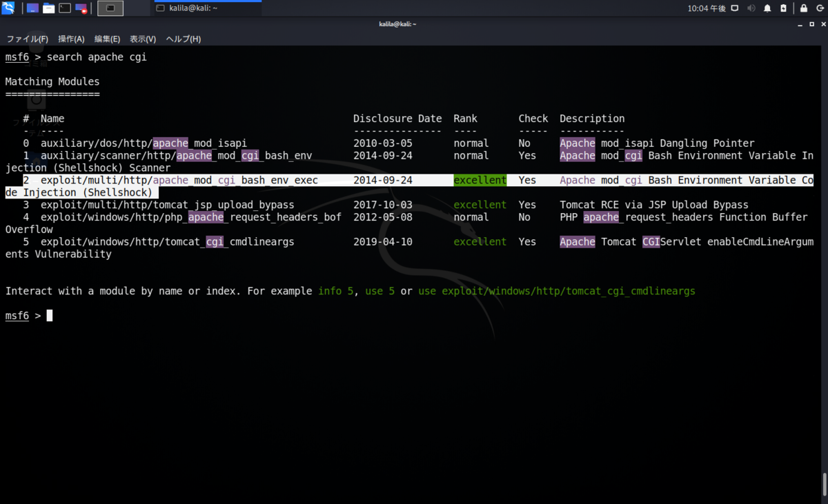
Task: Open the 表示(V) menu
Action: [x=143, y=39]
